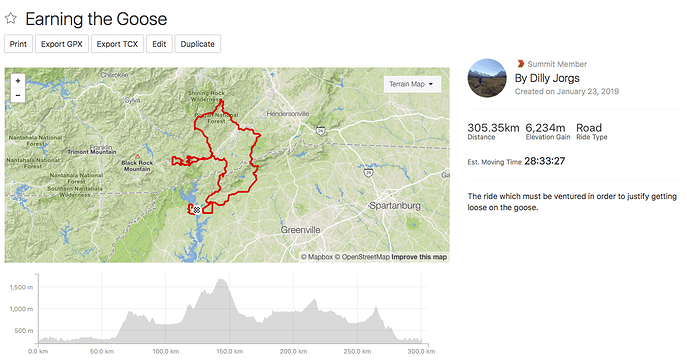Open the Improve this map link
The height and width of the screenshot is (363, 689).
419,257
